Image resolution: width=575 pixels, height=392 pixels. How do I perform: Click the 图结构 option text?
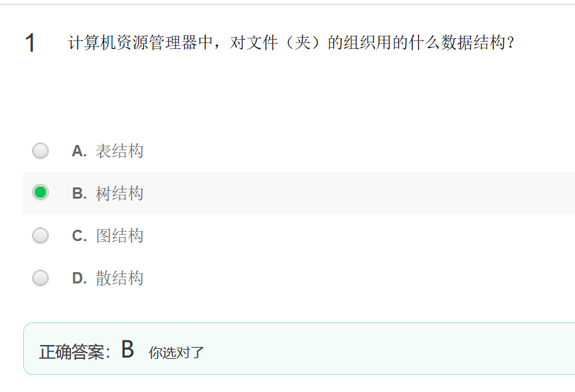click(119, 236)
